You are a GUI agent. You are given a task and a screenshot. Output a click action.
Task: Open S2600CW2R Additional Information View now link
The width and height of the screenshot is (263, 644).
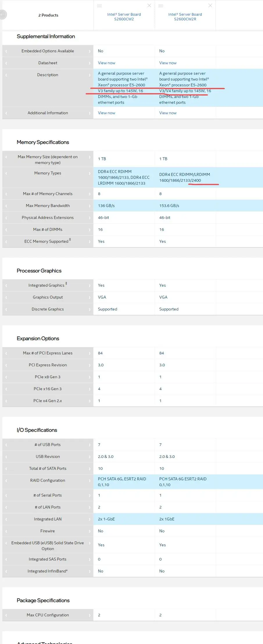click(x=168, y=113)
